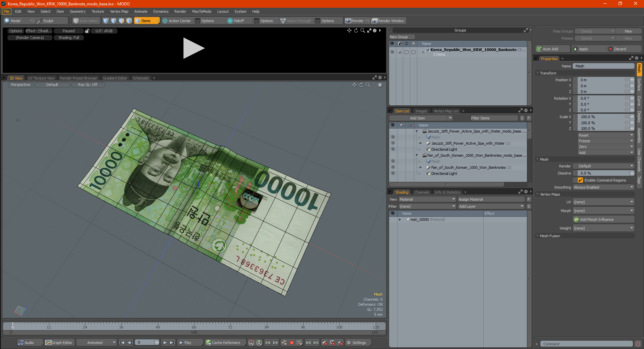Screen dimensions: 644x349
Task: Select Materials selection mode icon
Action: (129, 21)
